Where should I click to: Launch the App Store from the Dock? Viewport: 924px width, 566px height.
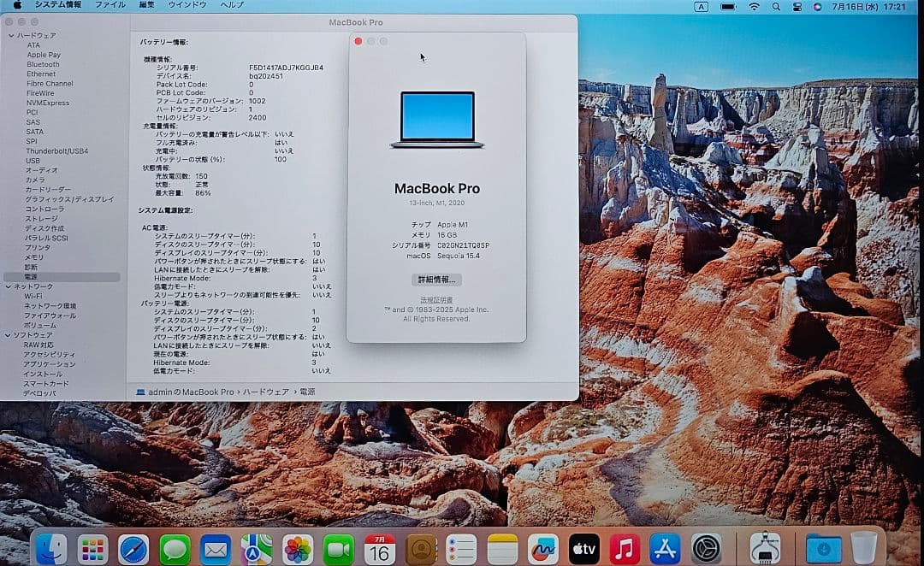point(666,548)
